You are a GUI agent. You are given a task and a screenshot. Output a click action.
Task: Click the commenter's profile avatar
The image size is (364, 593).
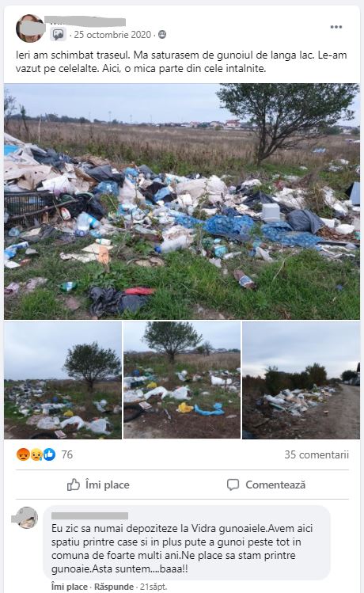click(x=26, y=517)
